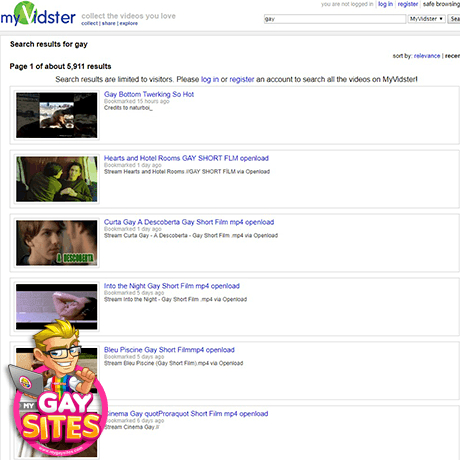
Task: Open the explore link under tagline
Action: (129, 23)
